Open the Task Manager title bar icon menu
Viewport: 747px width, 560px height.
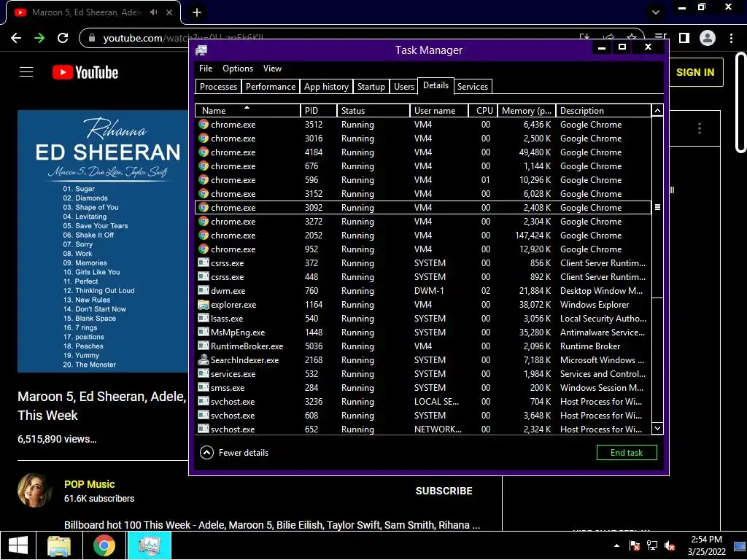pyautogui.click(x=201, y=50)
